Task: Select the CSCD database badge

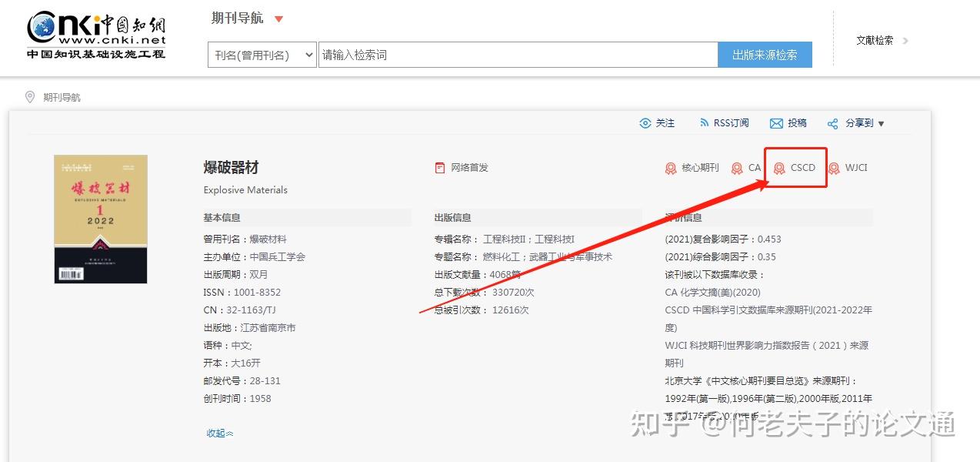Action: pyautogui.click(x=796, y=167)
